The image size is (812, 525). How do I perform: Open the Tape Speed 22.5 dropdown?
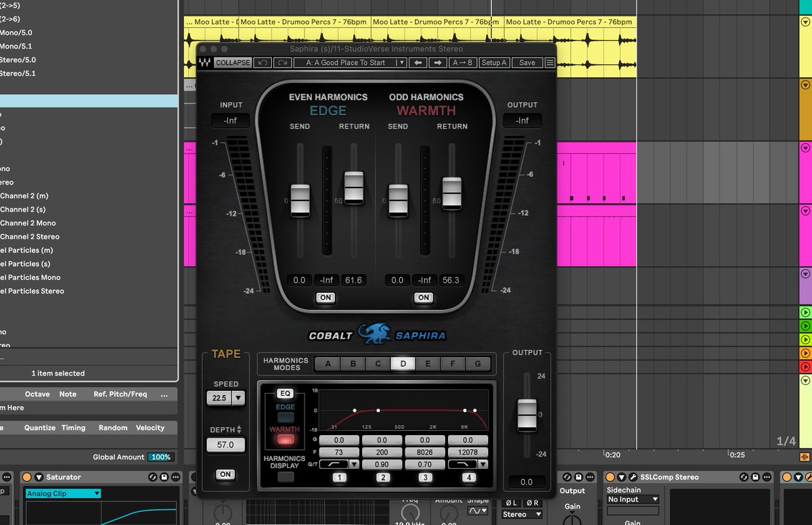[226, 398]
